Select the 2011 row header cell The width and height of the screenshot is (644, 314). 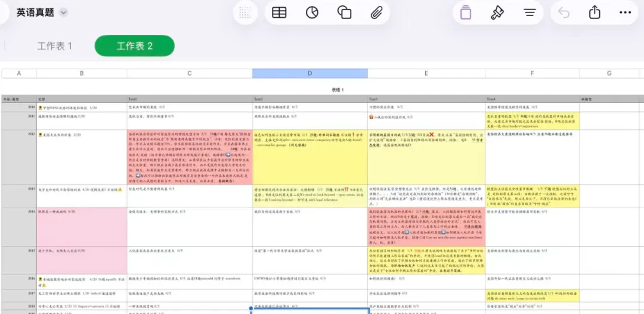(19, 121)
